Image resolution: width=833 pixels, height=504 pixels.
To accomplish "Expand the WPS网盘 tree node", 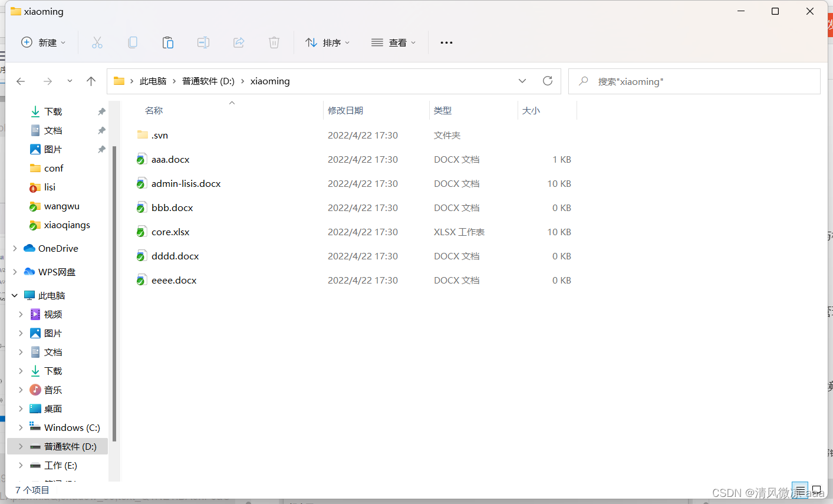I will pyautogui.click(x=15, y=272).
